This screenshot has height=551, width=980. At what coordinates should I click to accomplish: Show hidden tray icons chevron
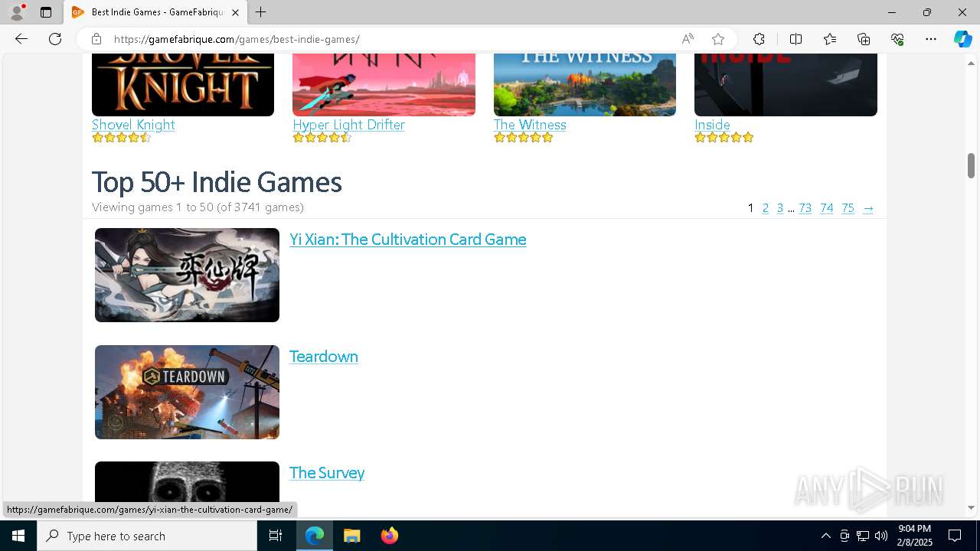click(825, 536)
